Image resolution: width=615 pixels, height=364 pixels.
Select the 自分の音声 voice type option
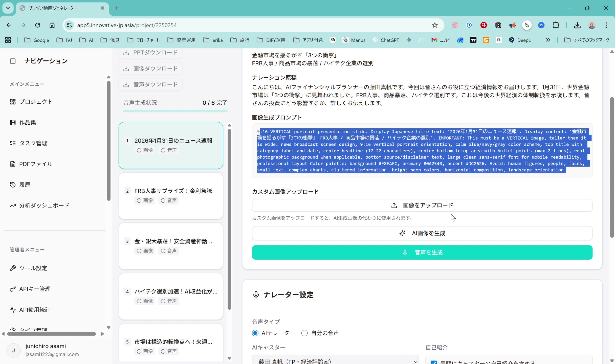(x=304, y=333)
